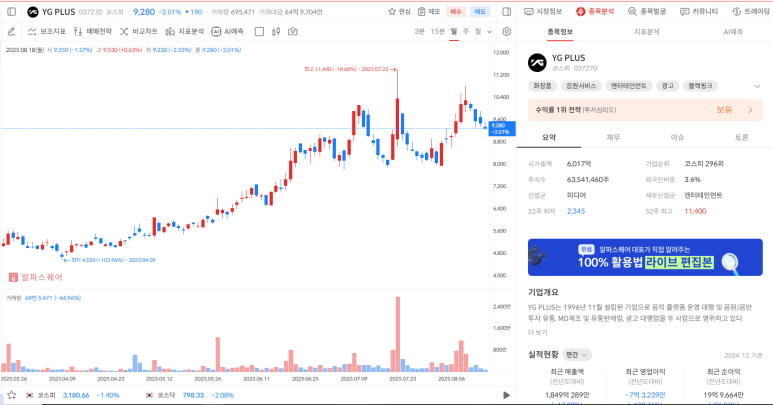Screen dimensions: 773x405
Task: Open 매매전략 trading strategy tool
Action: tap(93, 32)
